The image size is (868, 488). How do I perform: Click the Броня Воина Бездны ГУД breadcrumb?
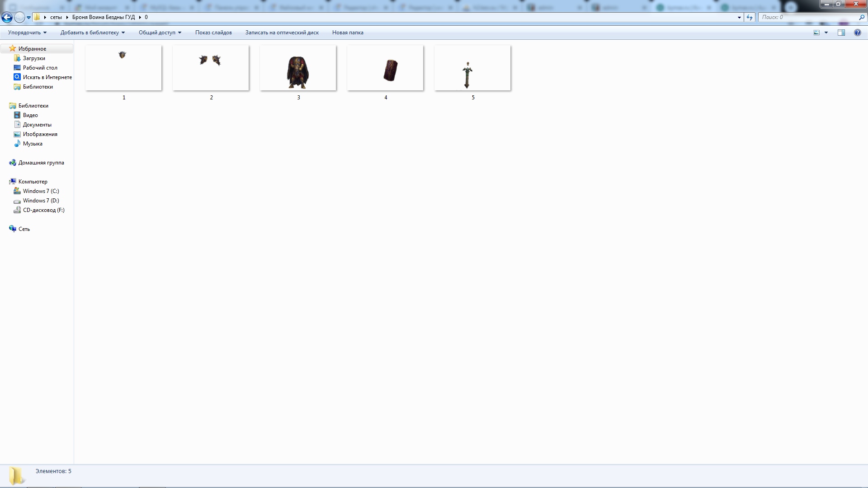click(x=104, y=17)
